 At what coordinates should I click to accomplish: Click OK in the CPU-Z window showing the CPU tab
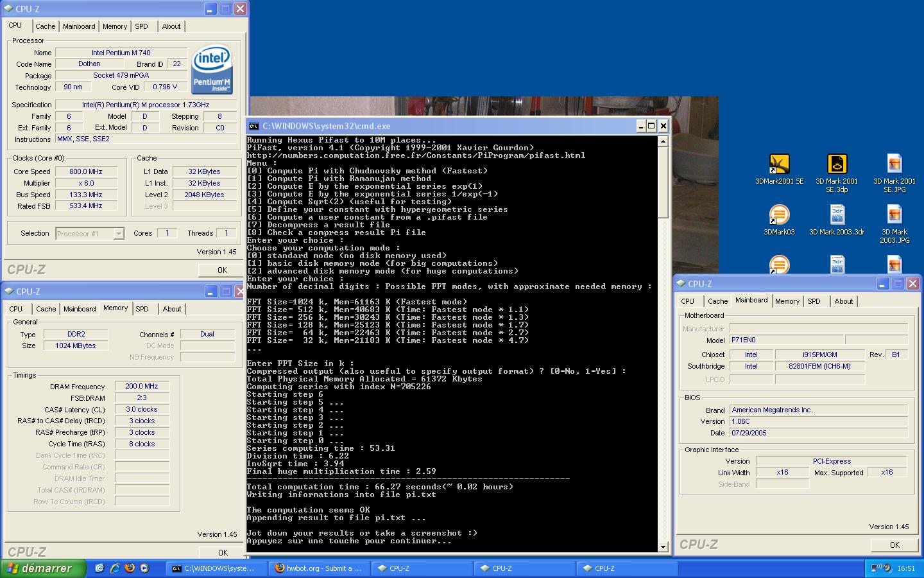coord(222,270)
